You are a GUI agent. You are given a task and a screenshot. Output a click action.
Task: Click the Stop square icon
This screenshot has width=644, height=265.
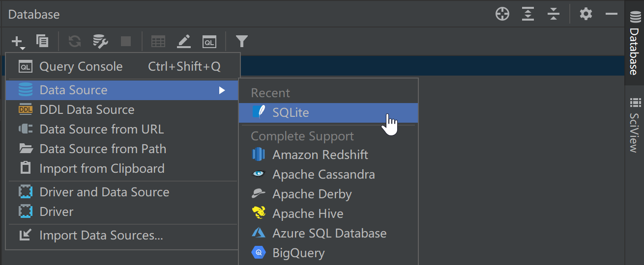pos(126,42)
